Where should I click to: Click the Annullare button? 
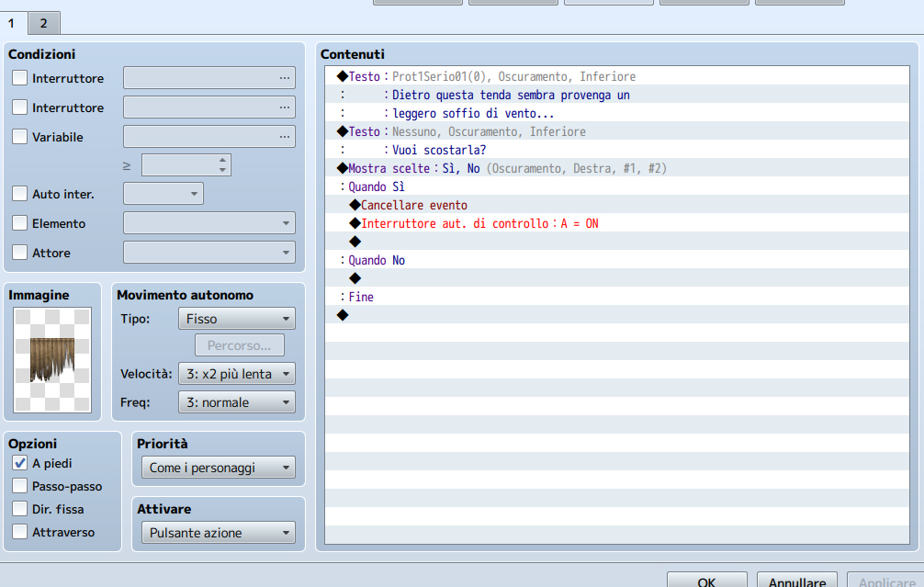click(x=796, y=581)
